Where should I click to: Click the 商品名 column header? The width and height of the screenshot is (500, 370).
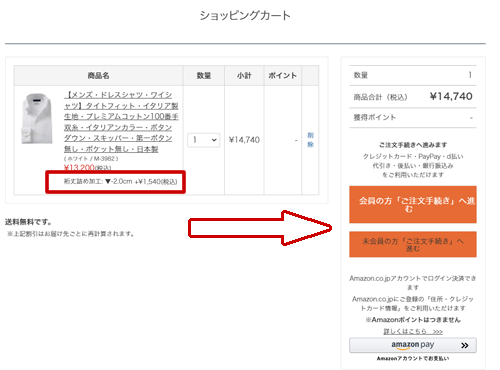(98, 76)
